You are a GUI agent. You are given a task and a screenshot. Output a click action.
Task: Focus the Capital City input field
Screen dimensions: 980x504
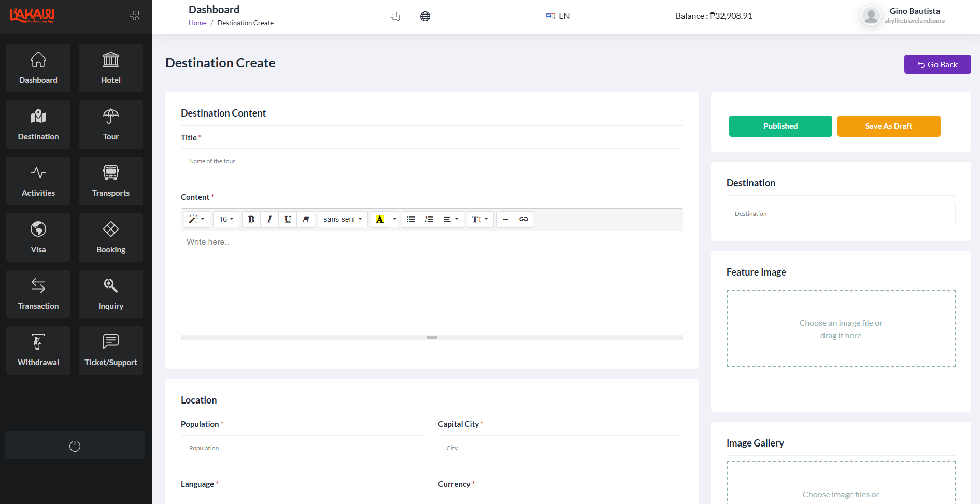tap(560, 448)
